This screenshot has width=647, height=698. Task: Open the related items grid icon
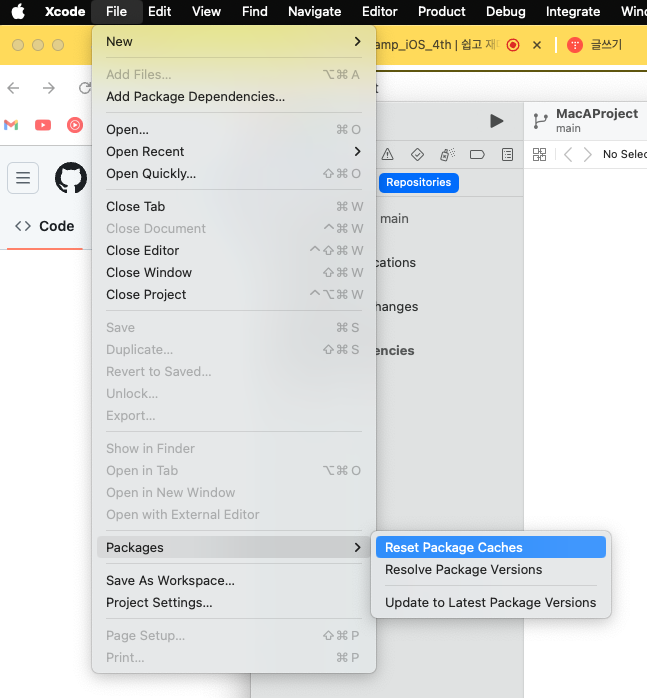[539, 154]
